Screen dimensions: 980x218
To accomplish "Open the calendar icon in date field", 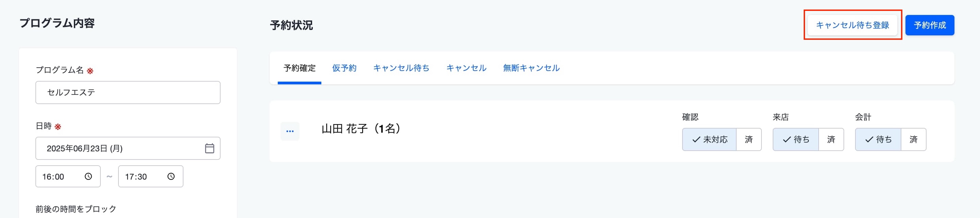I will point(210,148).
